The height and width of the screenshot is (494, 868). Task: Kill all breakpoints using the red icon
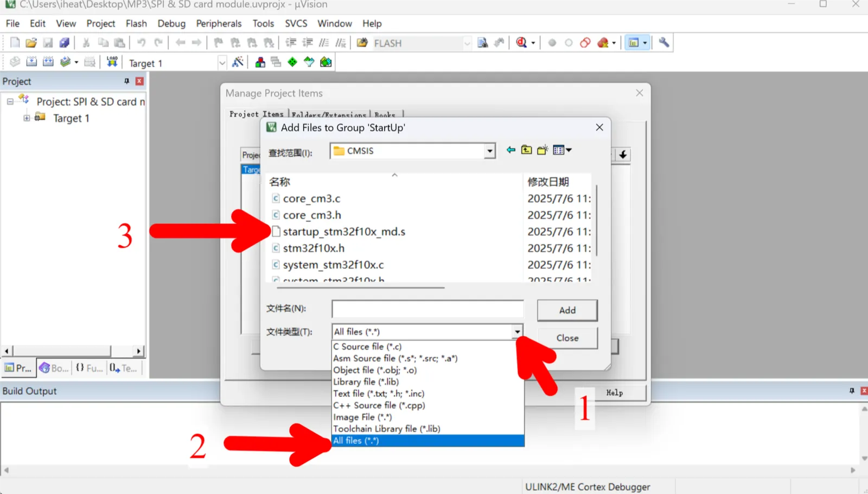[603, 43]
